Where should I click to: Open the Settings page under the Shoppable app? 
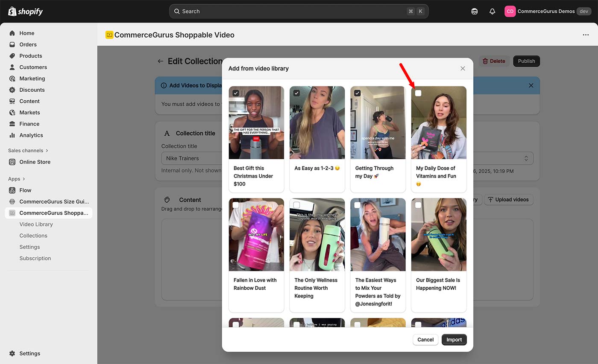point(29,247)
